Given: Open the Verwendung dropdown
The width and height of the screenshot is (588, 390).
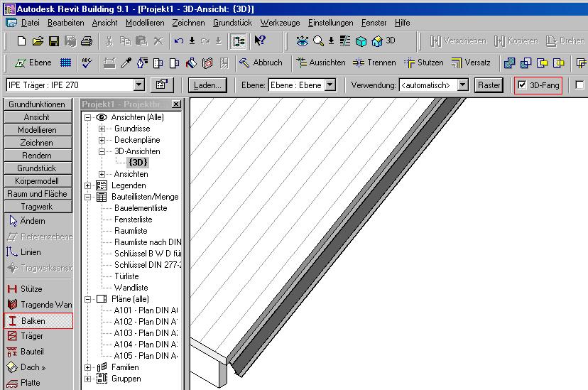Looking at the screenshot, I should [x=463, y=85].
